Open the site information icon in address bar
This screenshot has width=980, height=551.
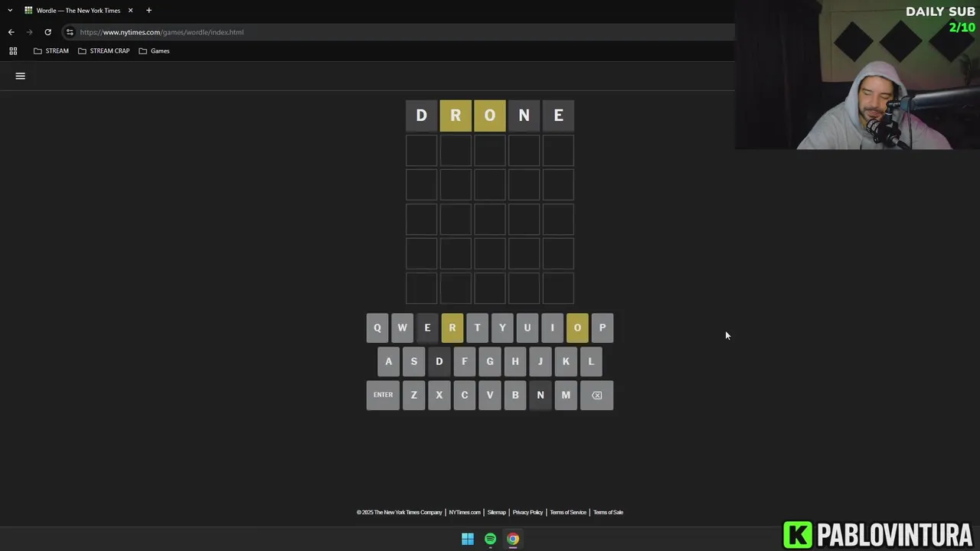(x=70, y=32)
